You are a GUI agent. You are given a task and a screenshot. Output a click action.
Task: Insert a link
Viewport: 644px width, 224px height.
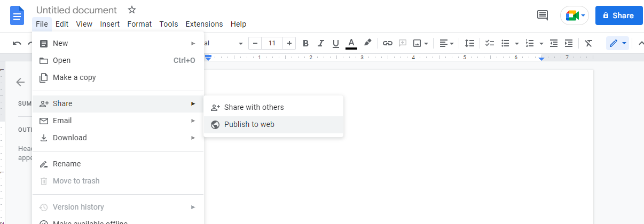click(388, 43)
